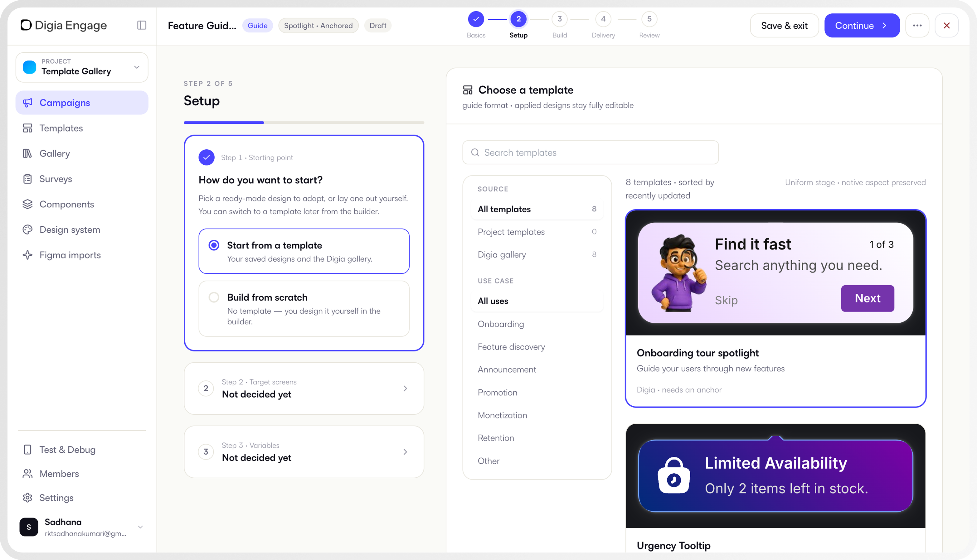977x560 pixels.
Task: Click the Digia Engage logo icon
Action: (26, 25)
